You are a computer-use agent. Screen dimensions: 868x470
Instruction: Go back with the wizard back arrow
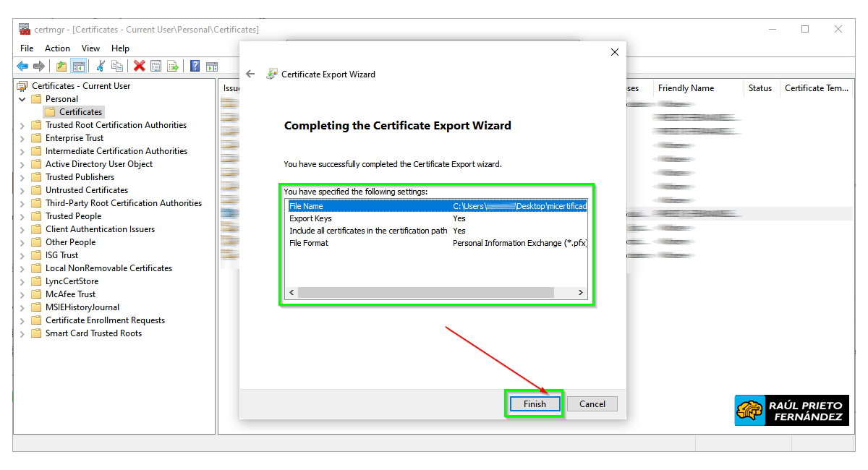(x=251, y=74)
